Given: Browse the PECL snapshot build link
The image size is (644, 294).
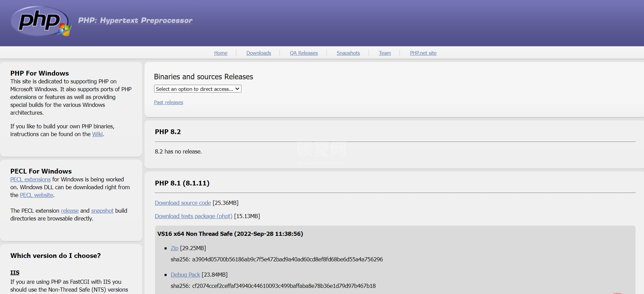Looking at the screenshot, I should point(102,211).
